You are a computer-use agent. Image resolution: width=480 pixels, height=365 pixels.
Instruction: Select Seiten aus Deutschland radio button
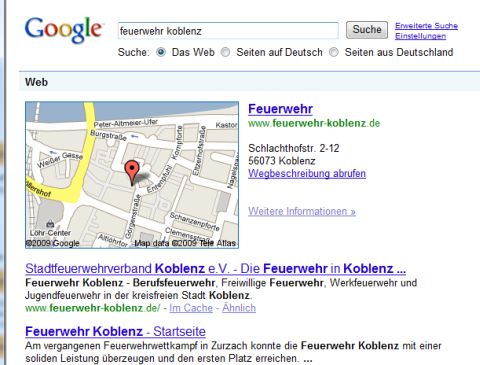click(x=334, y=52)
